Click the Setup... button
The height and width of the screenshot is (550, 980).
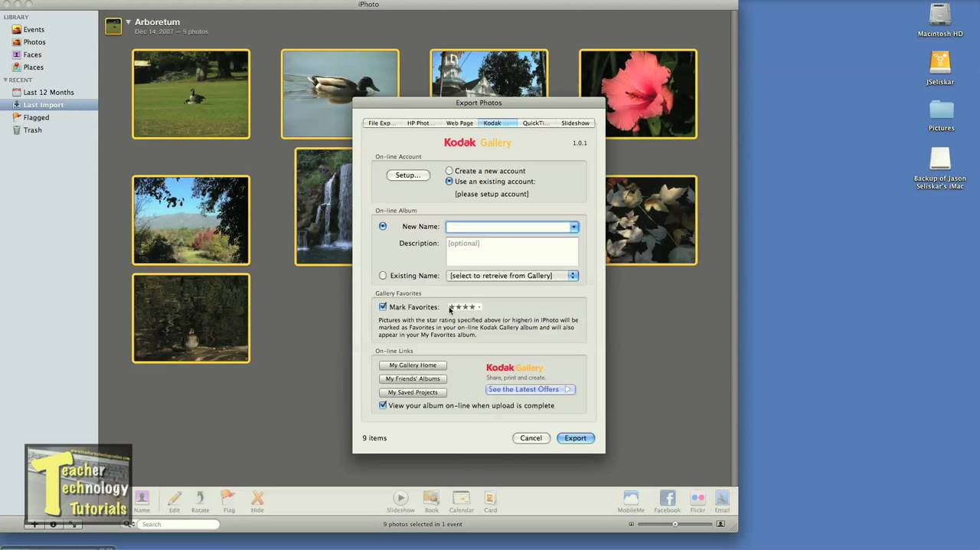(407, 175)
